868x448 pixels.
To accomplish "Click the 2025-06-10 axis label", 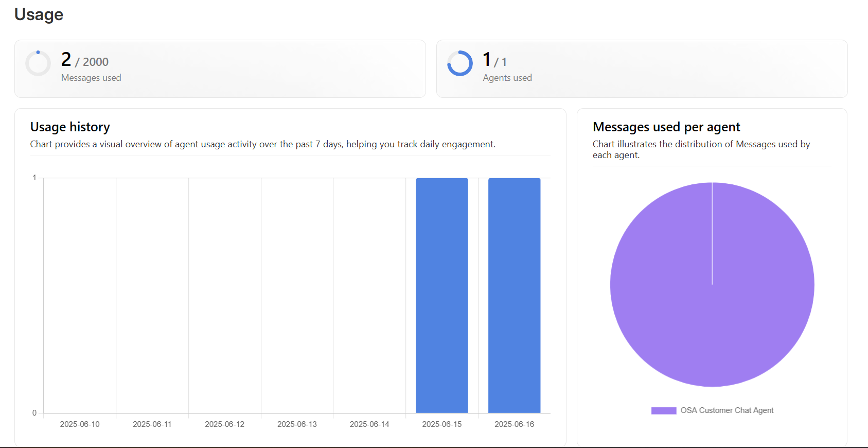I will [80, 424].
